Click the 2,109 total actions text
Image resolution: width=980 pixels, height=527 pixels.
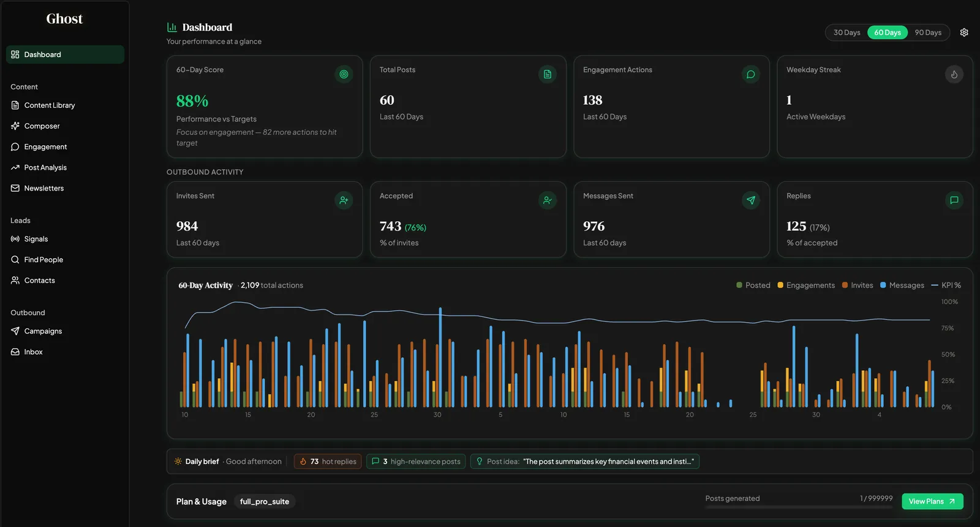(x=272, y=286)
